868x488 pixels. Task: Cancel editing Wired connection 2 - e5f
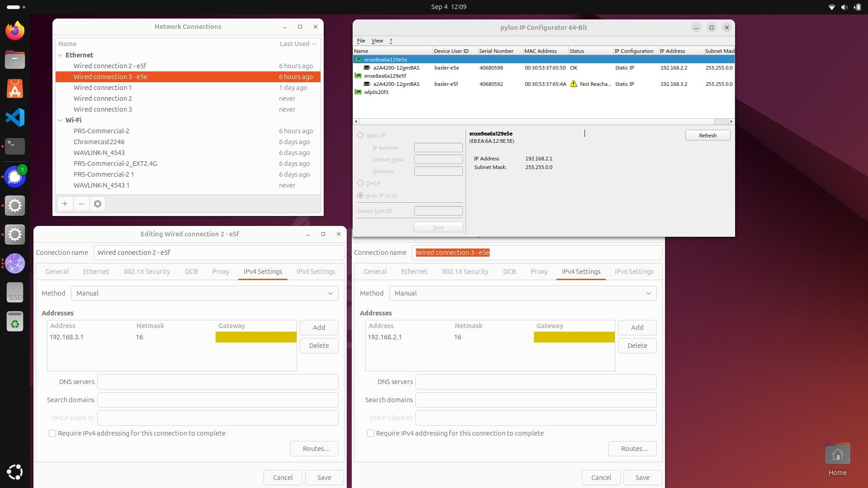click(283, 478)
